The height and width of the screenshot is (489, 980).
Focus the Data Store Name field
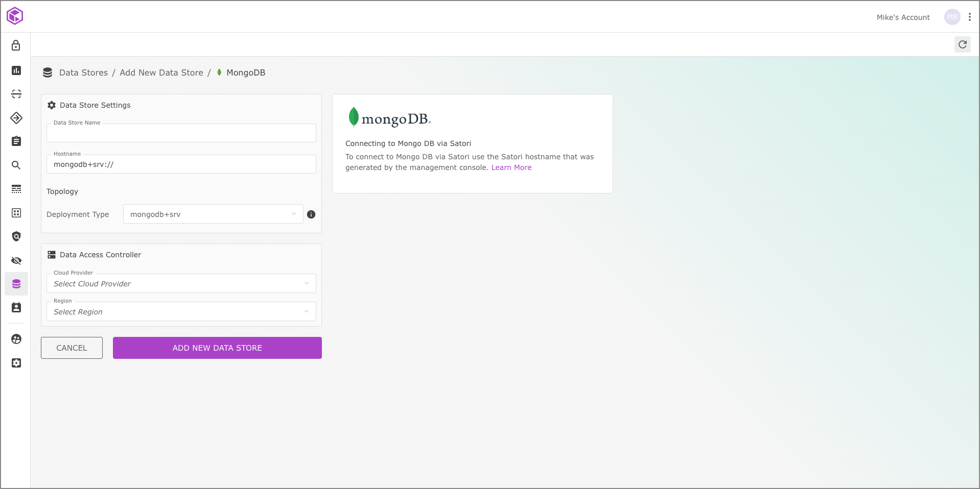click(x=181, y=134)
